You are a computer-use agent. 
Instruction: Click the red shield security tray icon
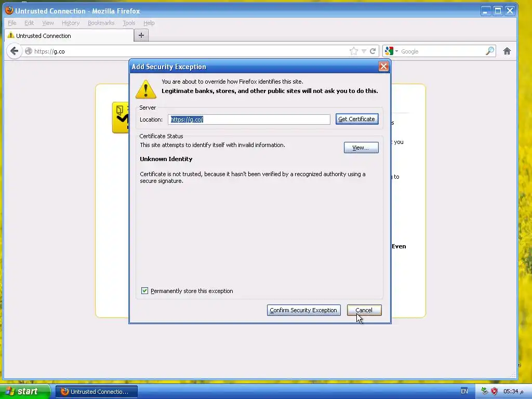click(495, 391)
